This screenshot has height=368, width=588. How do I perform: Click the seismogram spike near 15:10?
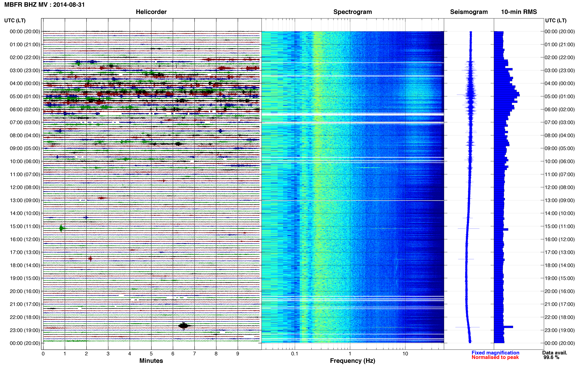(x=468, y=229)
